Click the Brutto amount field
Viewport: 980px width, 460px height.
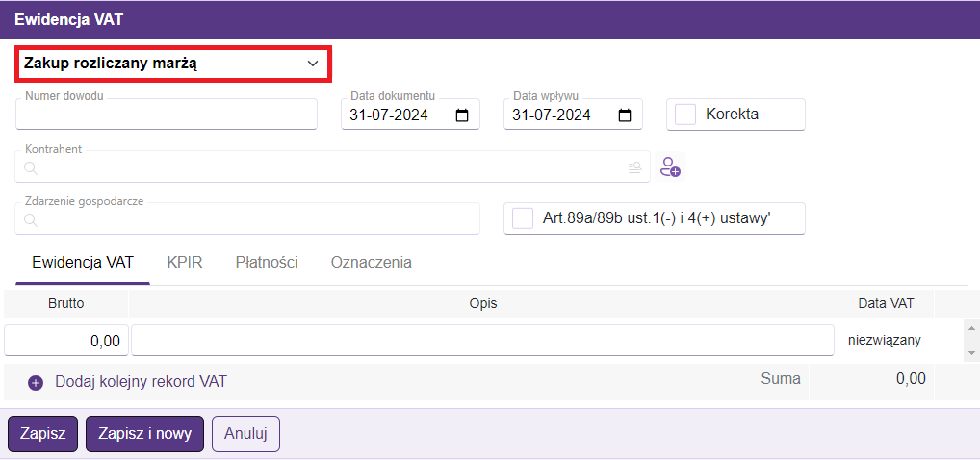point(66,341)
